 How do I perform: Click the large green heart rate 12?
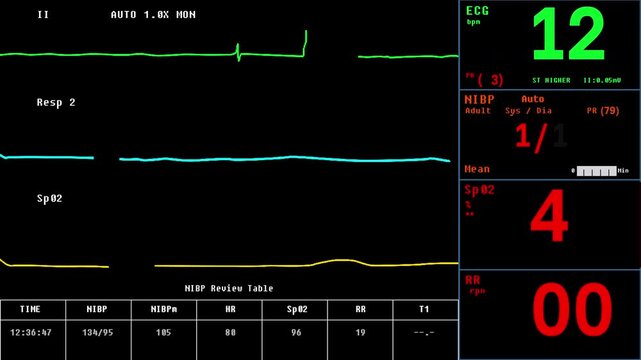coord(568,34)
